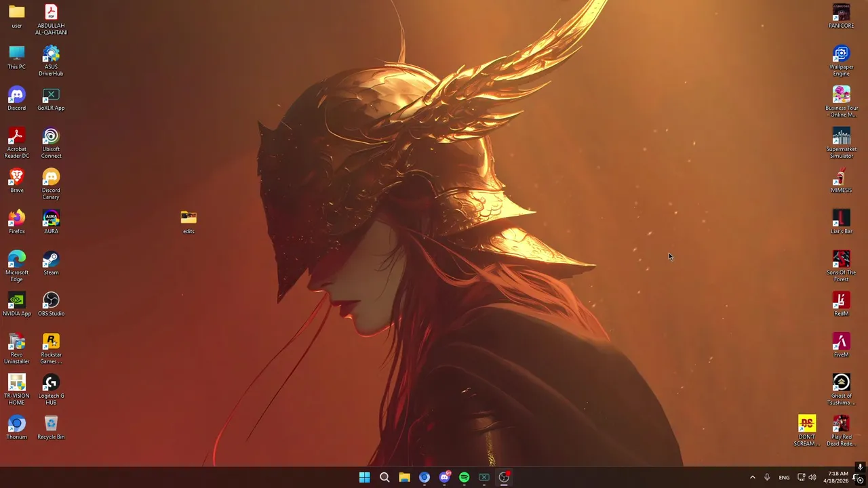Launch Sons Of The Forest shortcut
Screen dimensions: 868x488
[841, 266]
